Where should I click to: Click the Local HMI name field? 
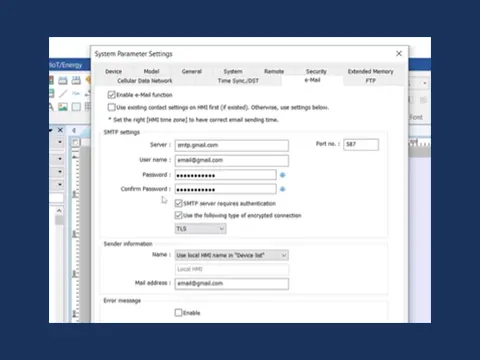[232, 269]
